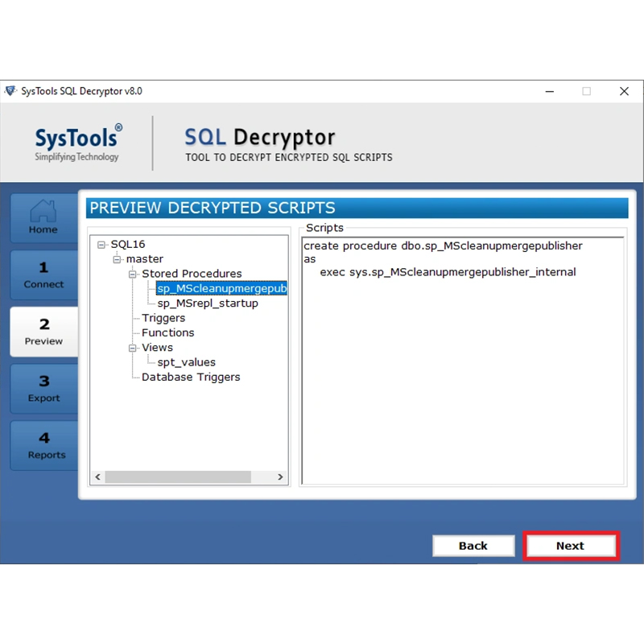This screenshot has width=644, height=644.
Task: Close the SQL Decryptor window
Action: pyautogui.click(x=625, y=91)
